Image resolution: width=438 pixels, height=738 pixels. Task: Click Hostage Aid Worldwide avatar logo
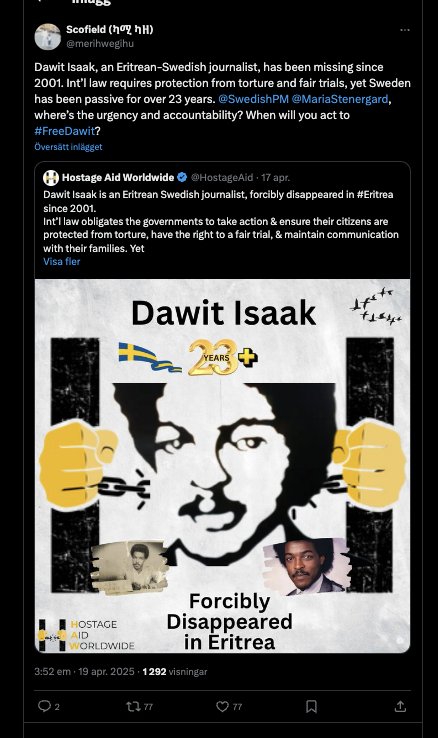click(x=51, y=177)
